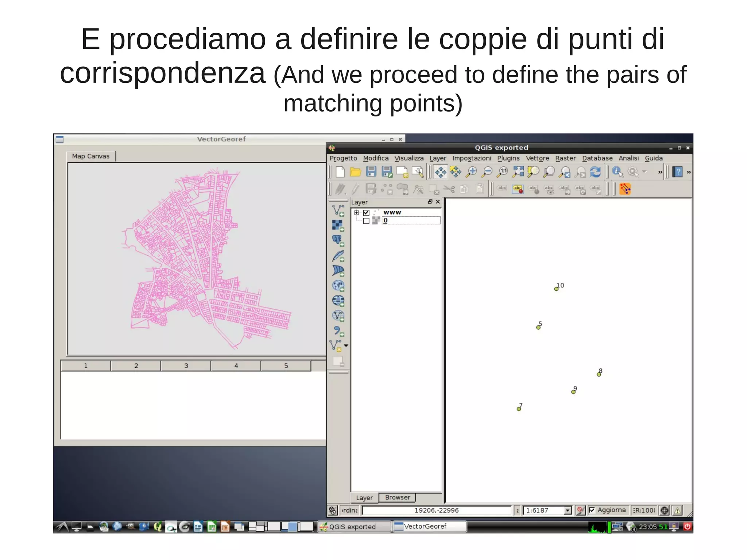Image resolution: width=747 pixels, height=560 pixels.
Task: Select Map Canvas tab in VectorGeoref
Action: click(90, 156)
